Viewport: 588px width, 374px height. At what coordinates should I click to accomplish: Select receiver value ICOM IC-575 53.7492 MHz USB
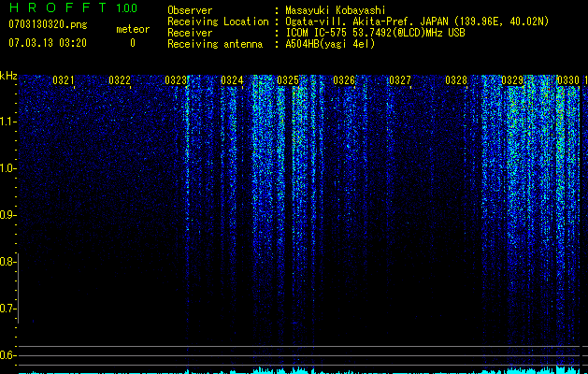[x=375, y=33]
